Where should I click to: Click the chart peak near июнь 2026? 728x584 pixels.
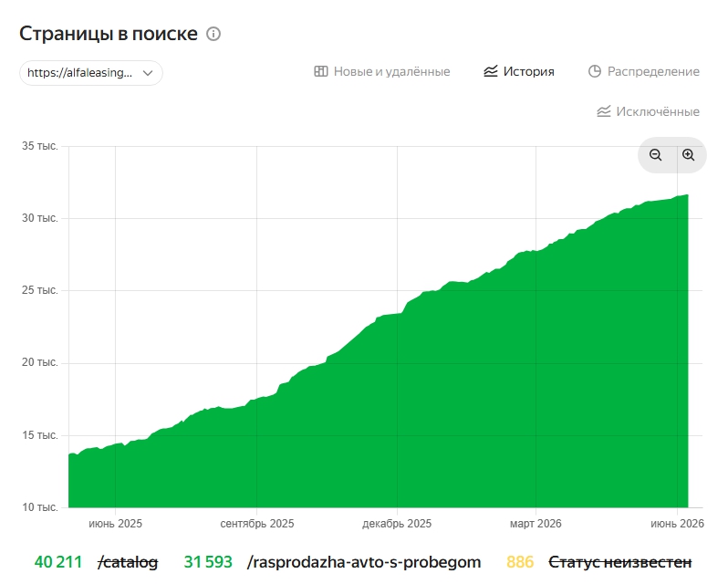pos(687,195)
